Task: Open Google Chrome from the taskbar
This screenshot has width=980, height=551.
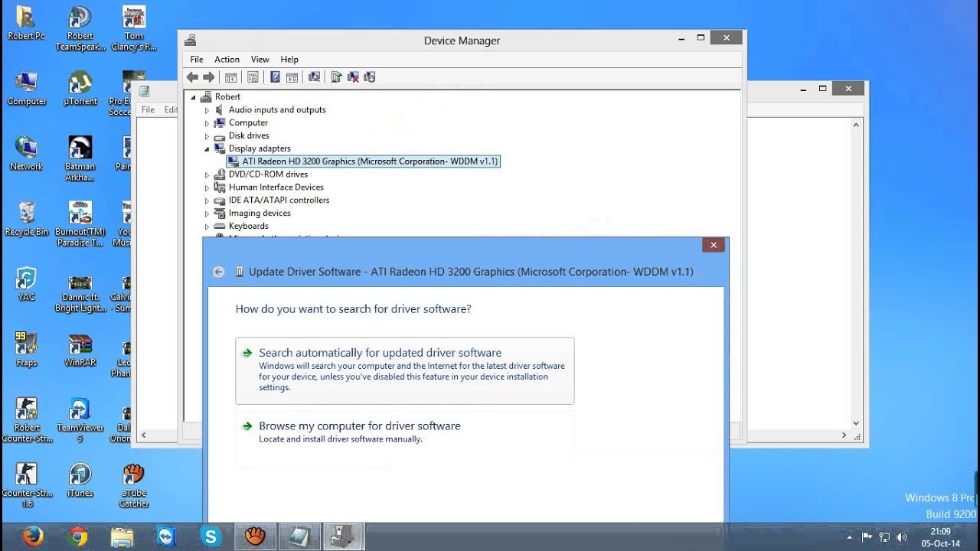Action: [77, 537]
